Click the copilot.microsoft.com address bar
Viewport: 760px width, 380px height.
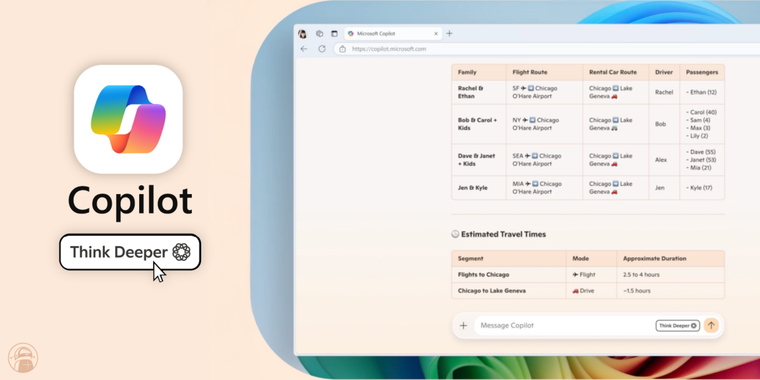(547, 49)
